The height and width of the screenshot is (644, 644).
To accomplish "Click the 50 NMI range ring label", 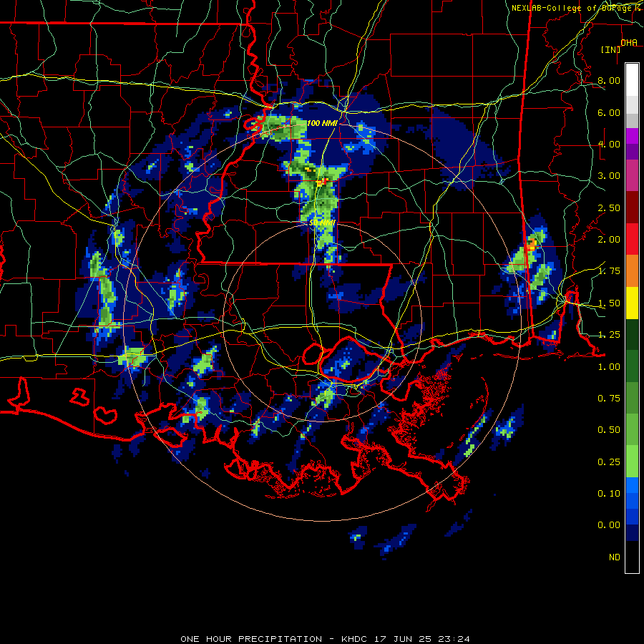I will click(x=322, y=223).
